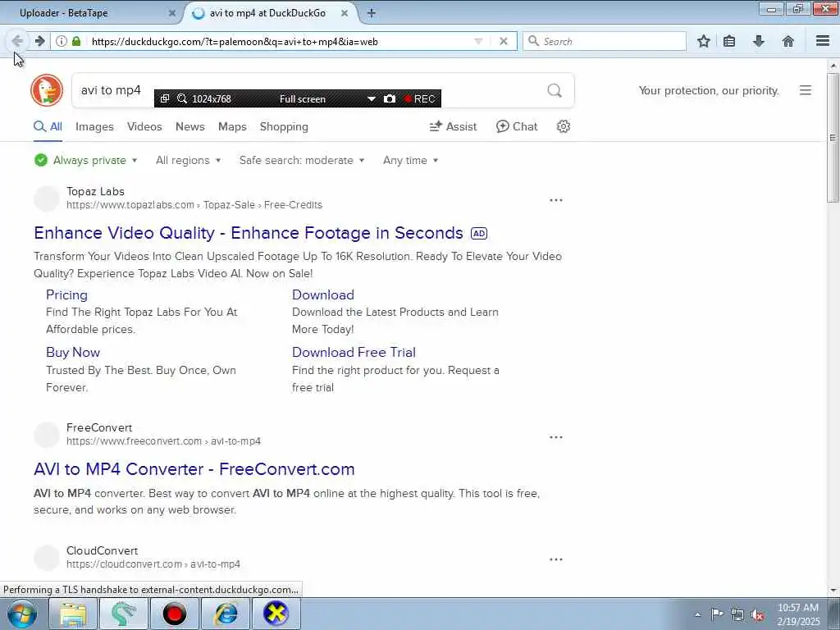Open Pale Moon dragon icon in taskbar

click(124, 614)
